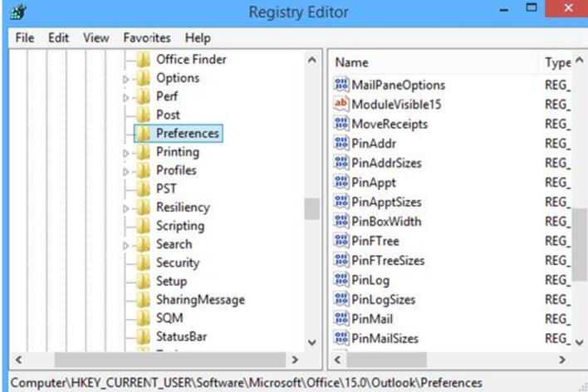Viewport: 588px width, 392px height.
Task: Click the tree pane horizontal scroll left arrow
Action: pyautogui.click(x=19, y=360)
